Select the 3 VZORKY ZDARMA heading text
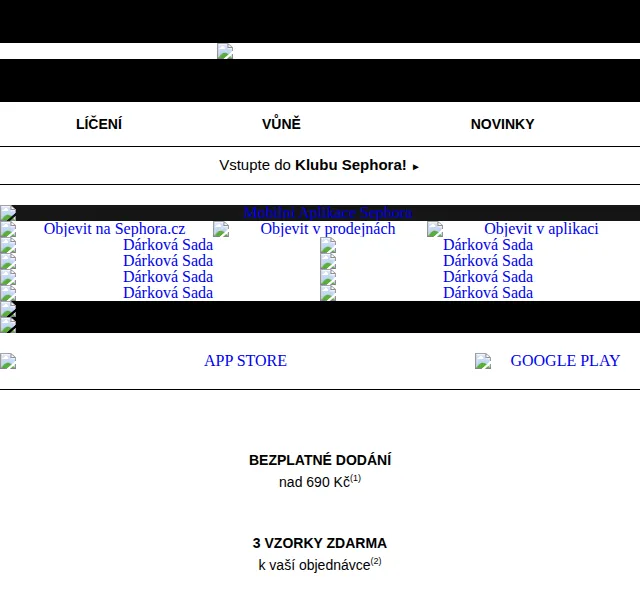640x600 pixels. point(320,543)
